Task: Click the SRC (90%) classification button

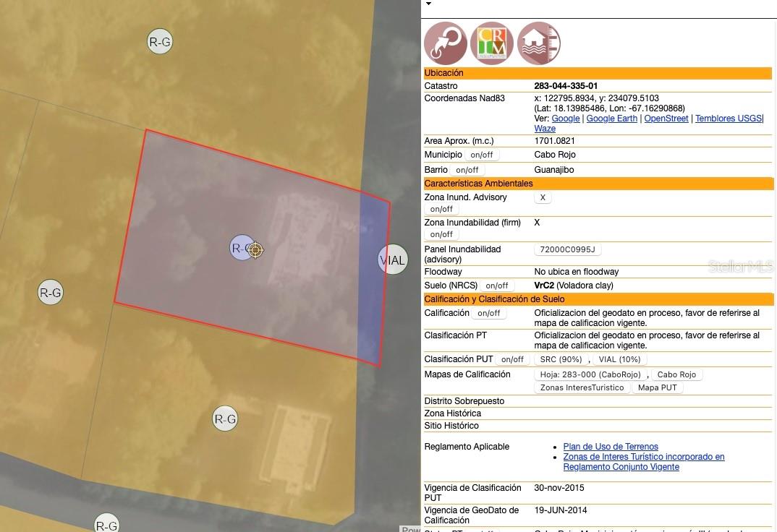Action: [x=561, y=359]
